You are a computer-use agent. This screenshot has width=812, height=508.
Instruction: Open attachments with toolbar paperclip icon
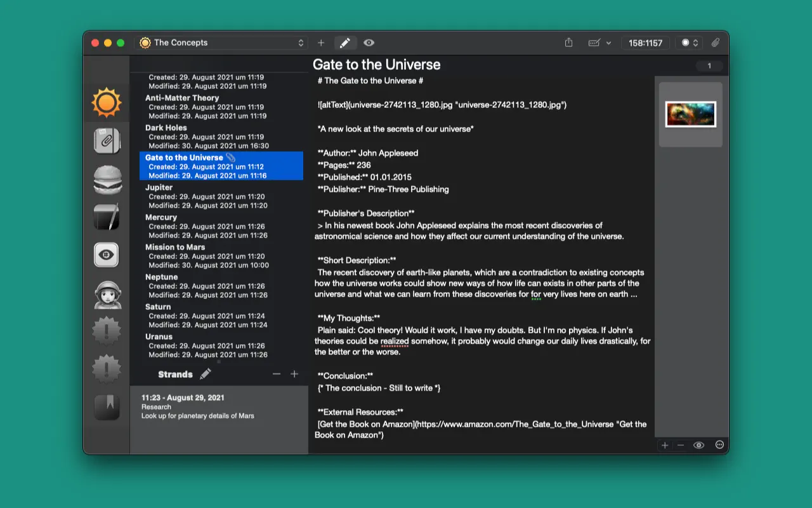pyautogui.click(x=715, y=43)
